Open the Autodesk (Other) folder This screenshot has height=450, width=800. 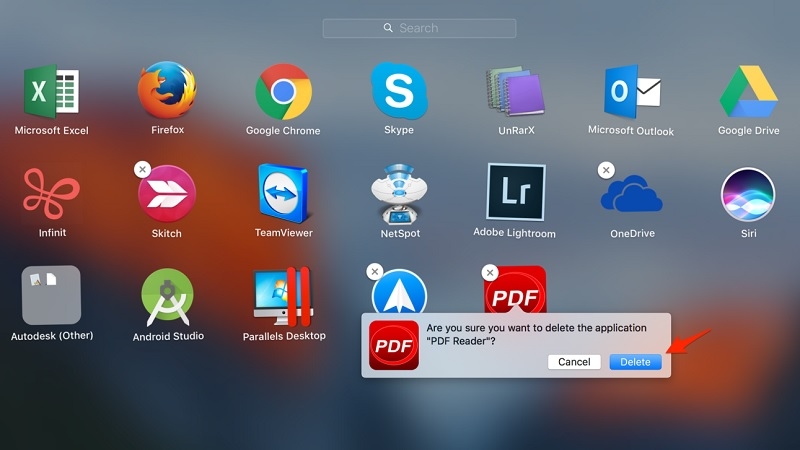tap(51, 295)
